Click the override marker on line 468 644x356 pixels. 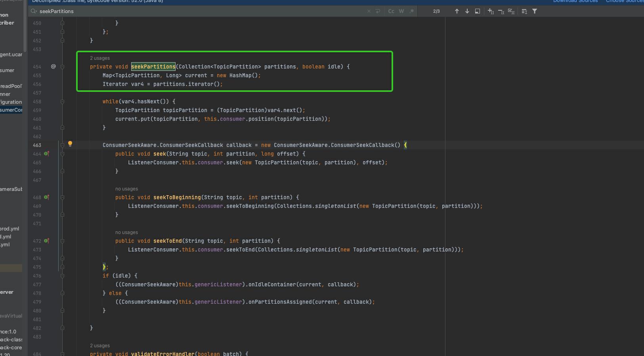pos(47,197)
